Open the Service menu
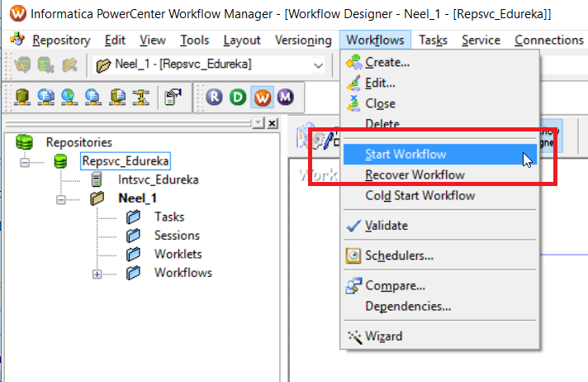Viewport: 588px width, 382px height. point(481,40)
